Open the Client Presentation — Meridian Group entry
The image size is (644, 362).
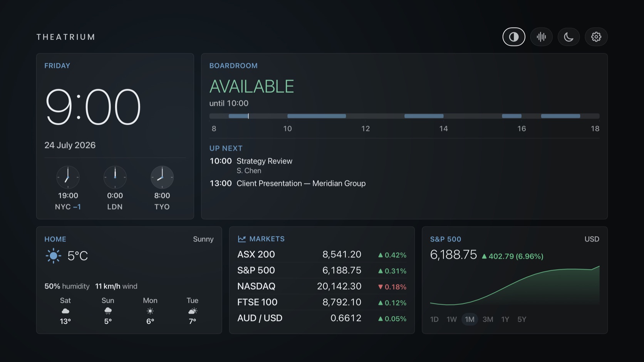(301, 184)
